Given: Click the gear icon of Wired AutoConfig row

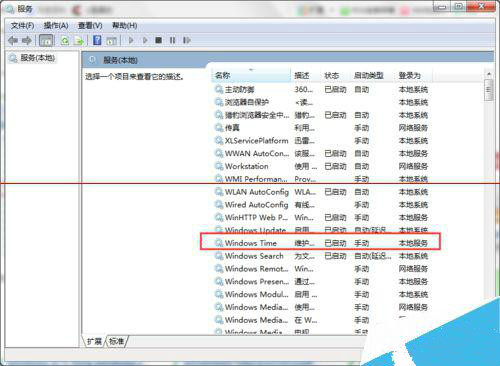Looking at the screenshot, I should [219, 204].
